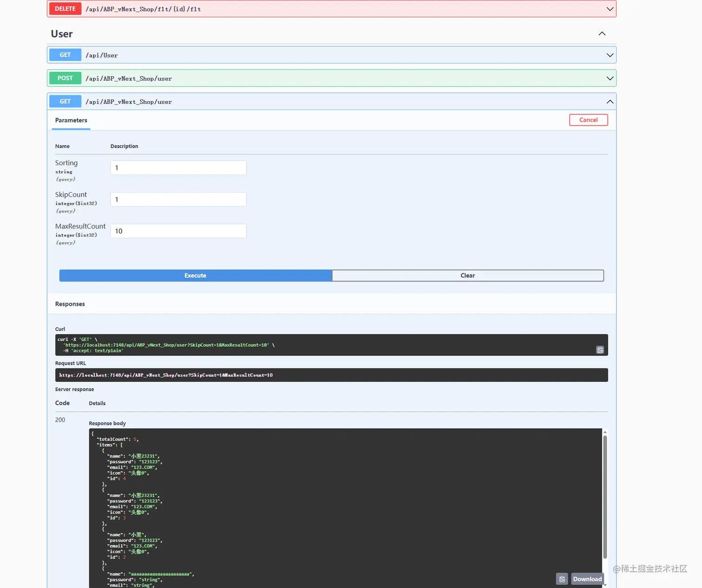Collapse the User section
The height and width of the screenshot is (588, 702).
(x=602, y=33)
